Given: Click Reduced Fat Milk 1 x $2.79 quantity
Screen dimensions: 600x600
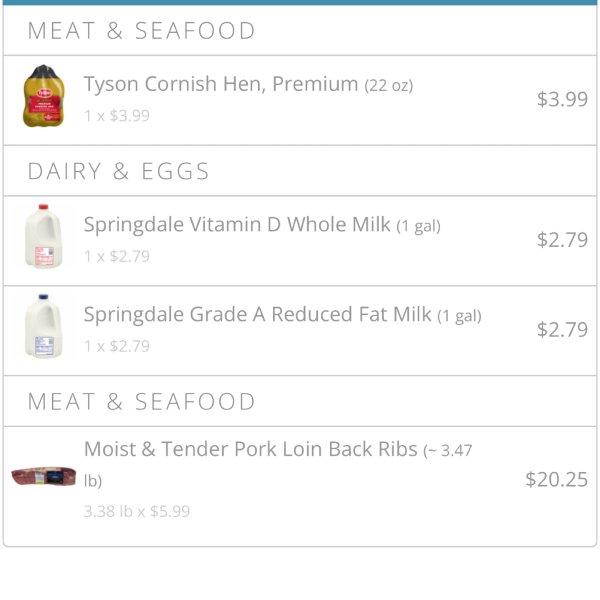Looking at the screenshot, I should pyautogui.click(x=117, y=346).
